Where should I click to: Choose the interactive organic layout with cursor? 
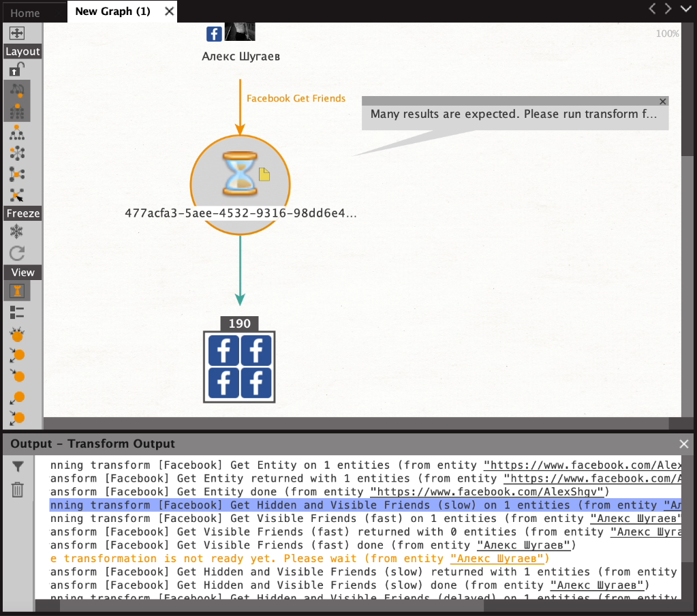click(x=17, y=195)
